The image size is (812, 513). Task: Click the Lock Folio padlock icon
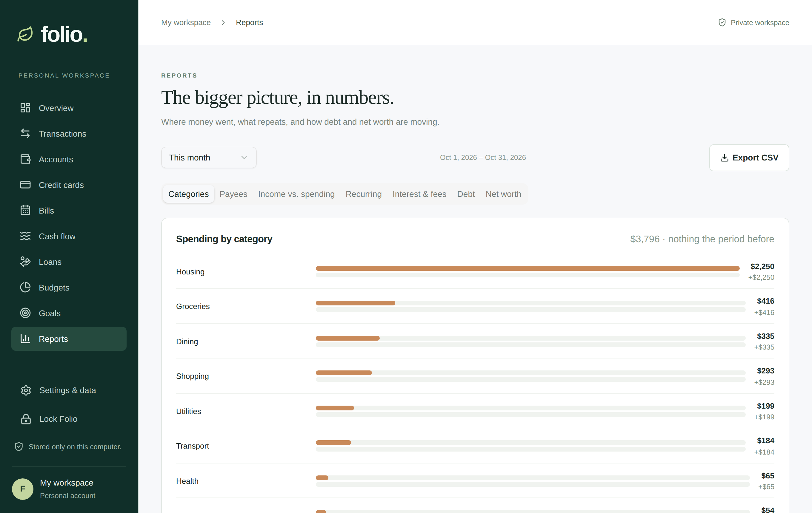[26, 419]
